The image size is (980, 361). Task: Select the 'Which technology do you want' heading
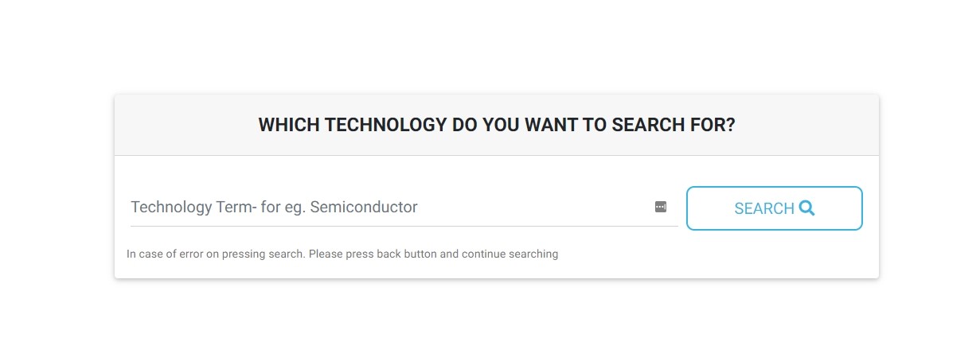(x=497, y=125)
